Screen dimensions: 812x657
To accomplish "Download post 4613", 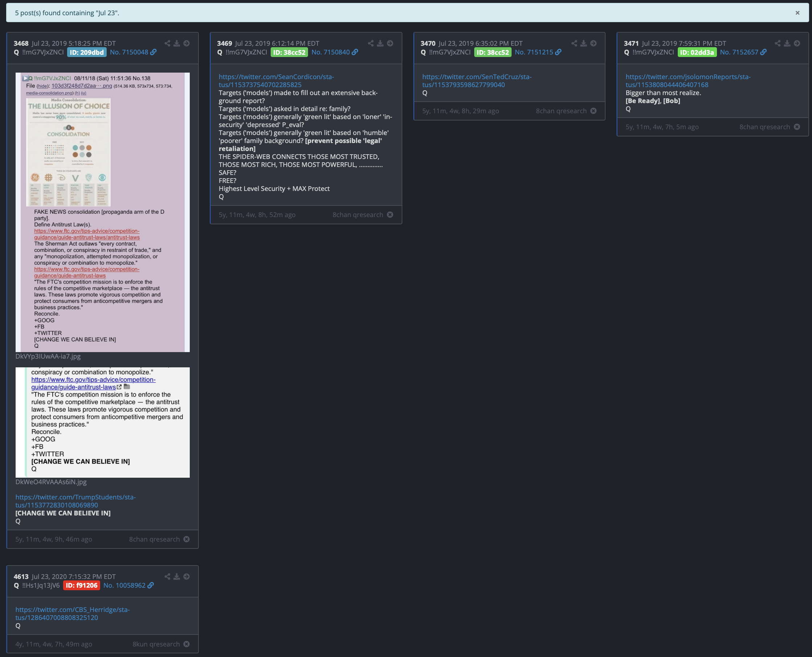I will tap(177, 576).
